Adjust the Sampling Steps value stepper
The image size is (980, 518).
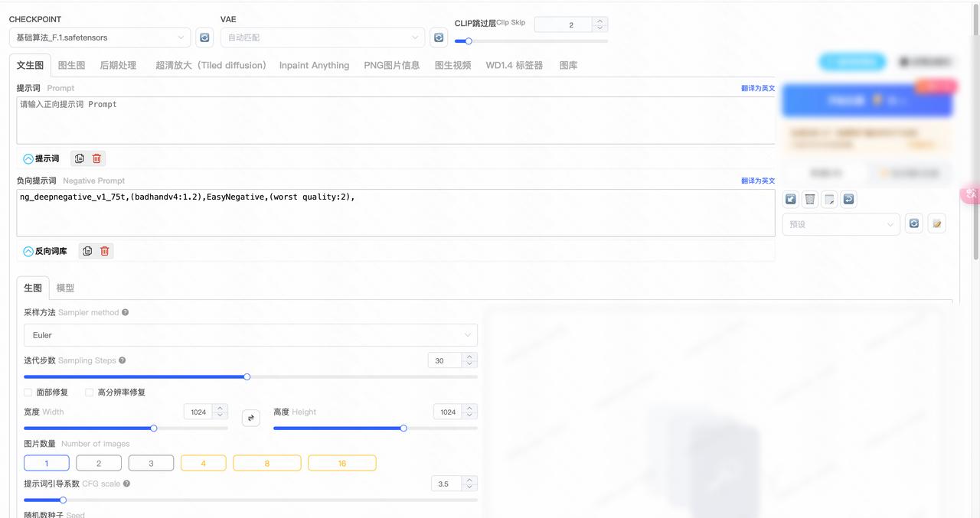coord(470,360)
